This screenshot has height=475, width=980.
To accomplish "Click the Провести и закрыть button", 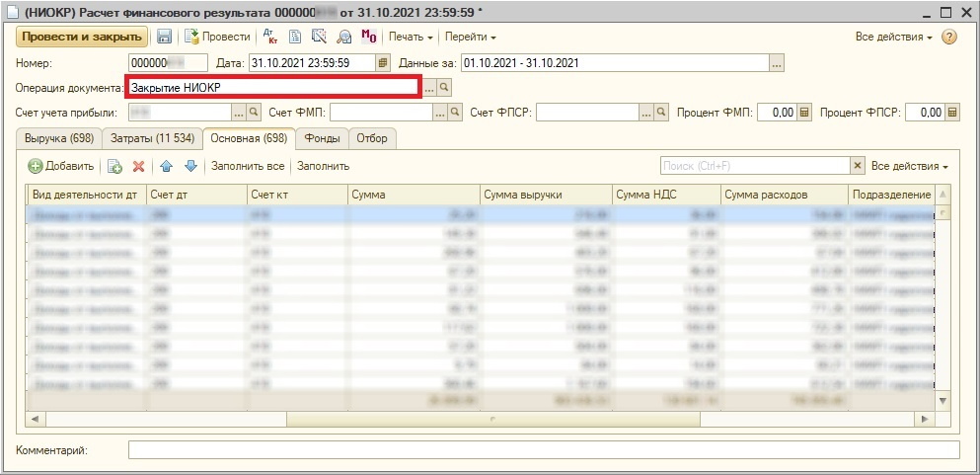I will click(81, 37).
